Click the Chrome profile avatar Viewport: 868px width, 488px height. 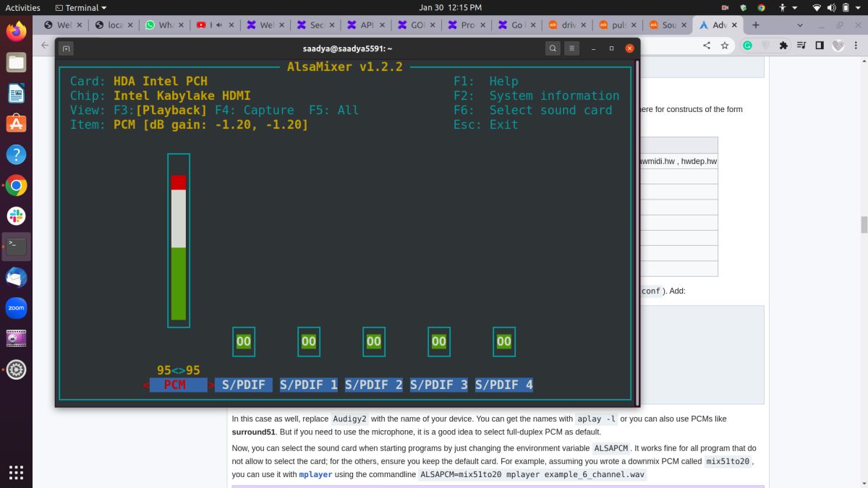(838, 45)
